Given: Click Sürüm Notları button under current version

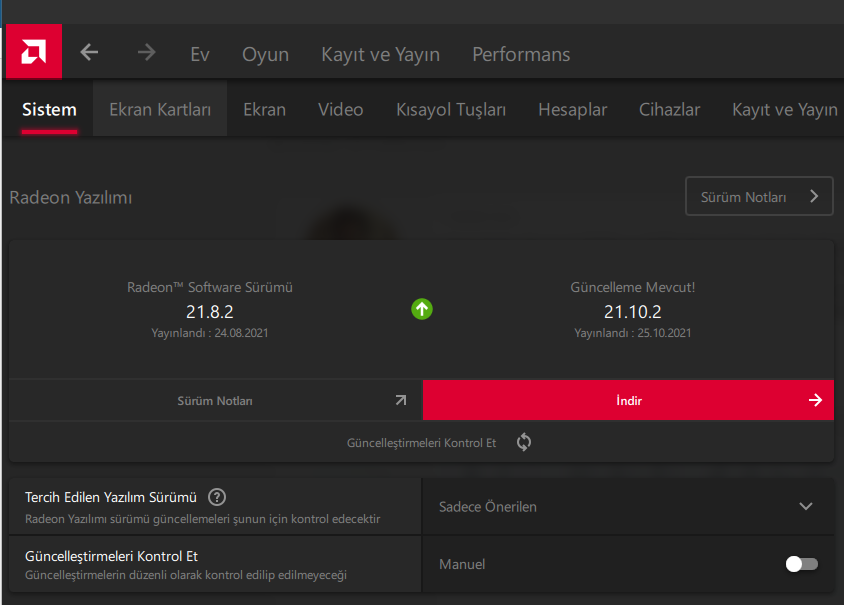Looking at the screenshot, I should [215, 400].
